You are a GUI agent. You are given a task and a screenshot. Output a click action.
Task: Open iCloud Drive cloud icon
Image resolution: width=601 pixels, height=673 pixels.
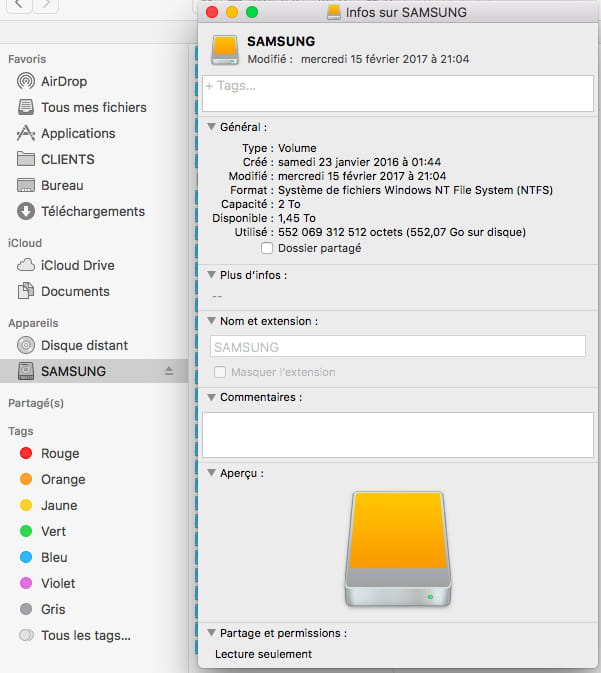[26, 265]
